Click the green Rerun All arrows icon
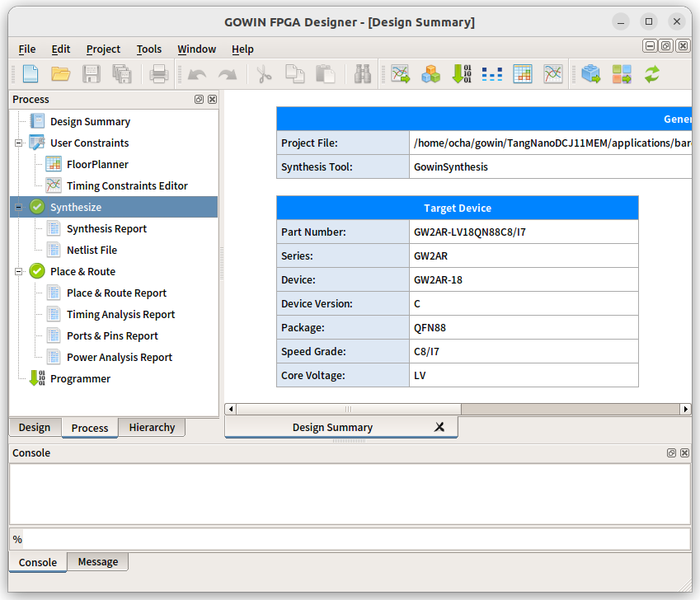This screenshot has height=600, width=700. 652,74
